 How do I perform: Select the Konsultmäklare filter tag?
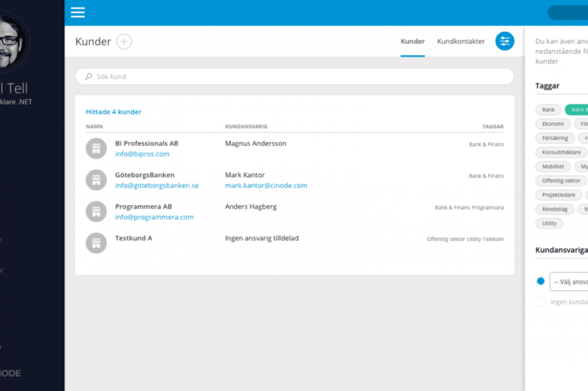561,152
